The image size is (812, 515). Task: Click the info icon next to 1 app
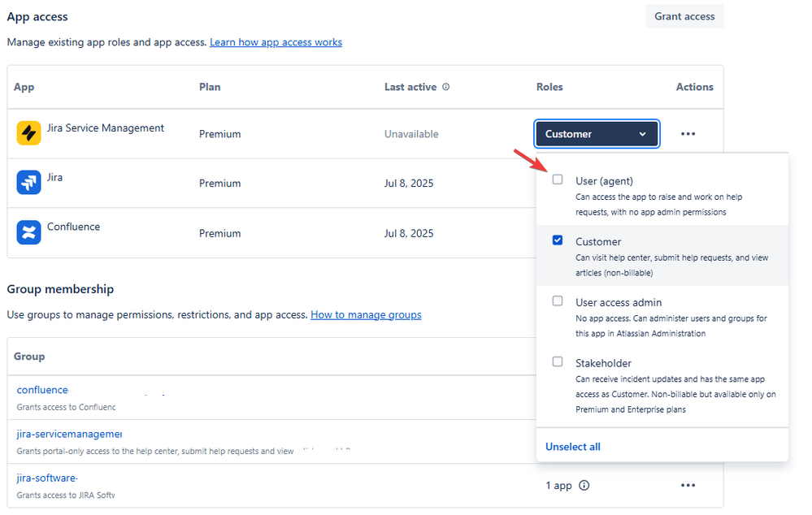tap(584, 486)
